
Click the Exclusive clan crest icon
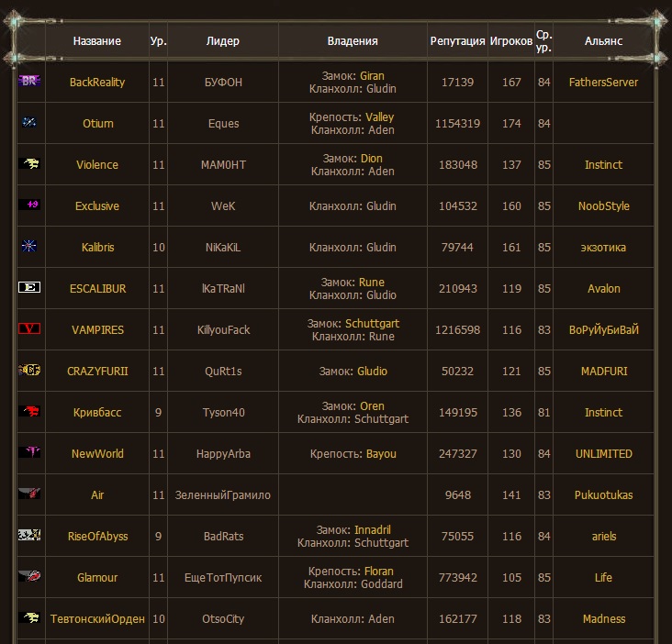[x=29, y=205]
